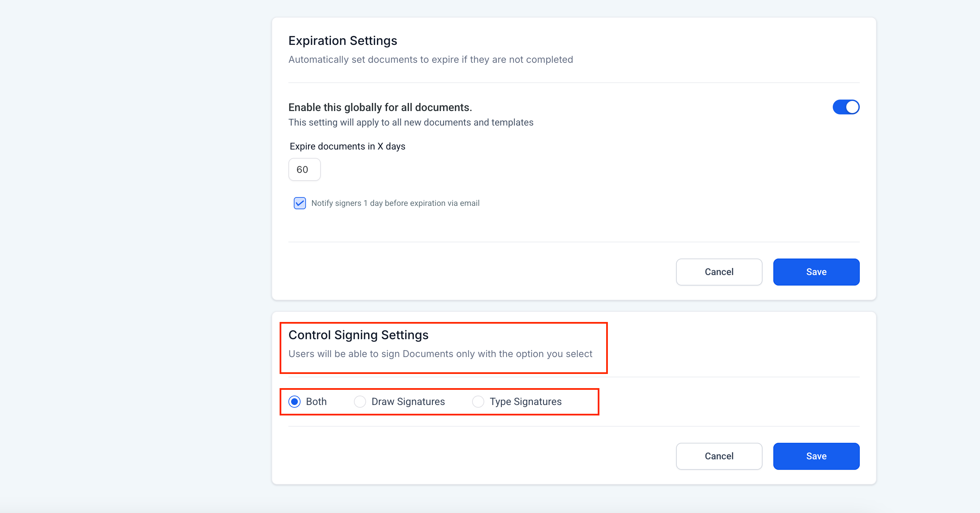The height and width of the screenshot is (513, 980).
Task: Click the 'Expire documents in X days' label
Action: [x=347, y=146]
